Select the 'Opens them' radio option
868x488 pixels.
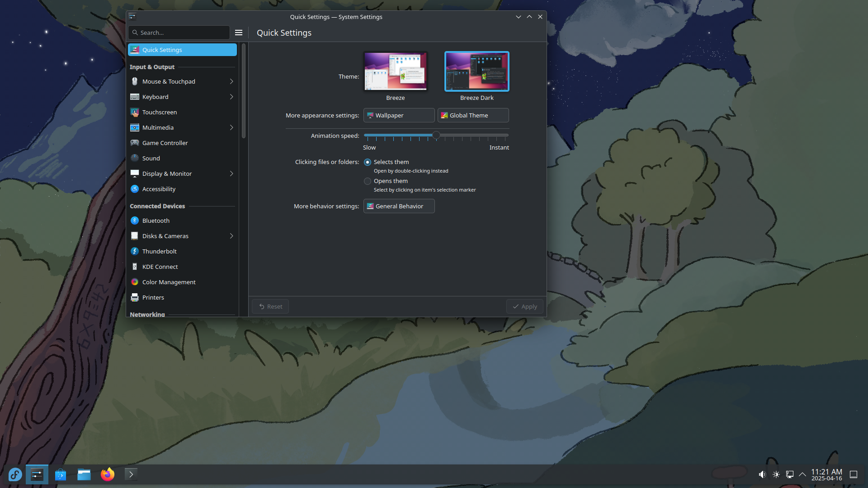pyautogui.click(x=368, y=181)
